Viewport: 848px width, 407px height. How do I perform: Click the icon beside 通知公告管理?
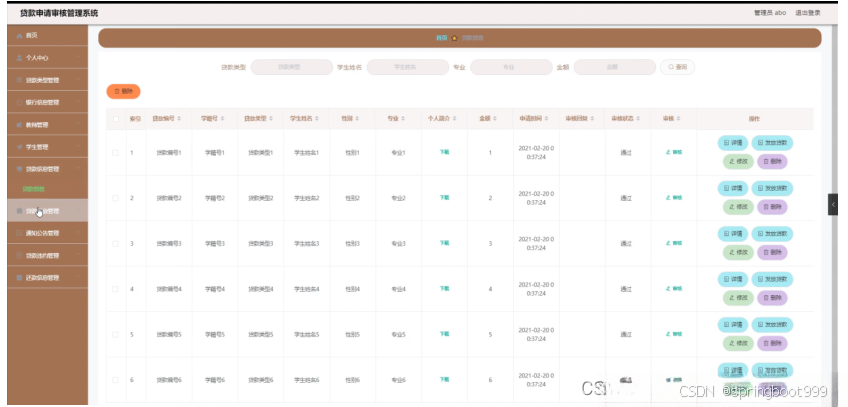(x=19, y=233)
